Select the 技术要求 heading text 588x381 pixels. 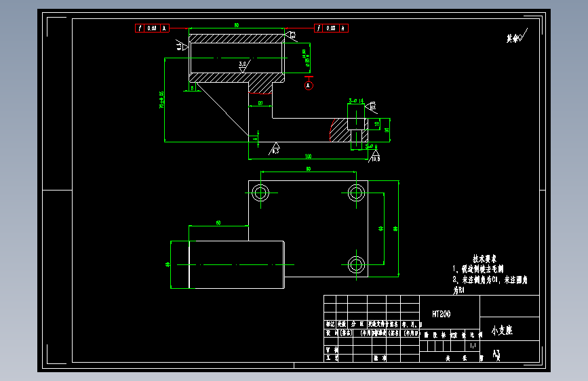[484, 259]
